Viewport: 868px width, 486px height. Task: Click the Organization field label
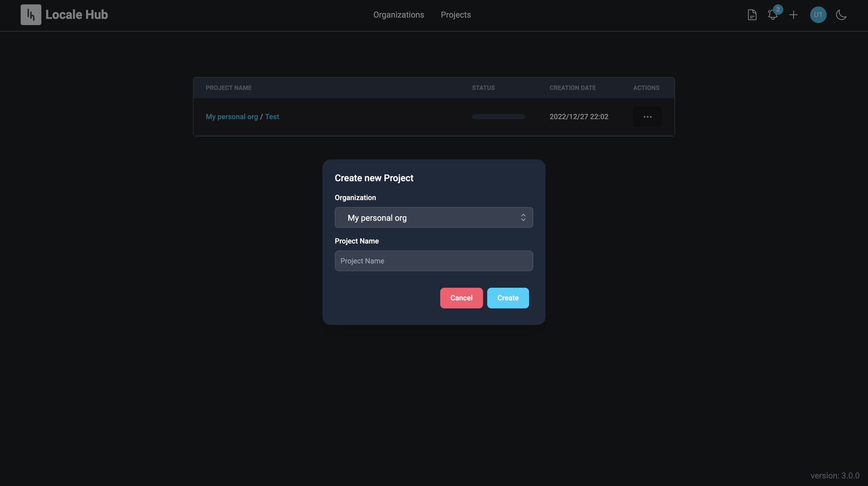coord(355,198)
